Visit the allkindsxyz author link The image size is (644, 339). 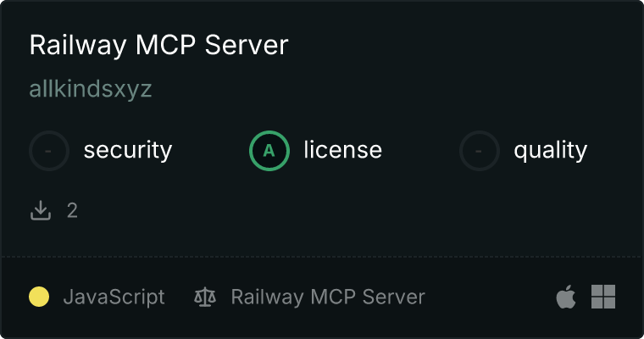(x=91, y=89)
